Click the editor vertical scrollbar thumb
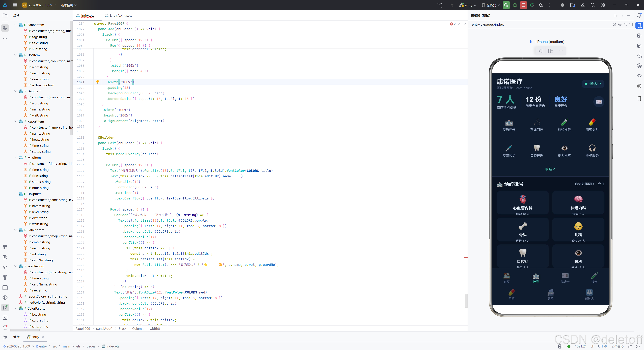644x350 pixels. tap(466, 301)
